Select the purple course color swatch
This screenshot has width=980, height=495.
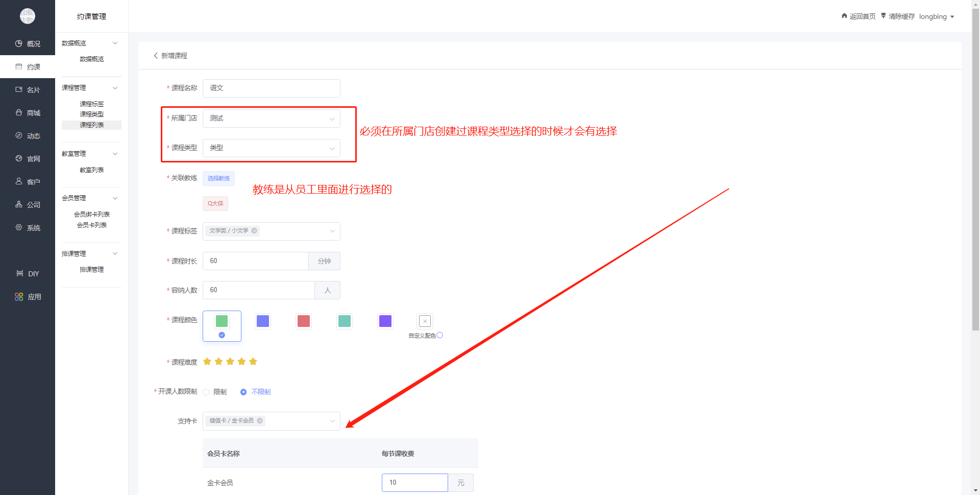[x=385, y=321]
